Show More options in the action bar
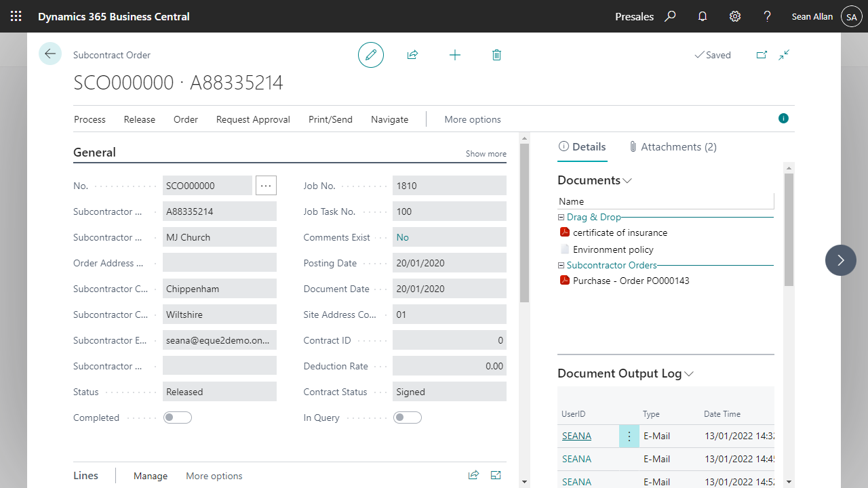The image size is (868, 488). click(x=473, y=119)
